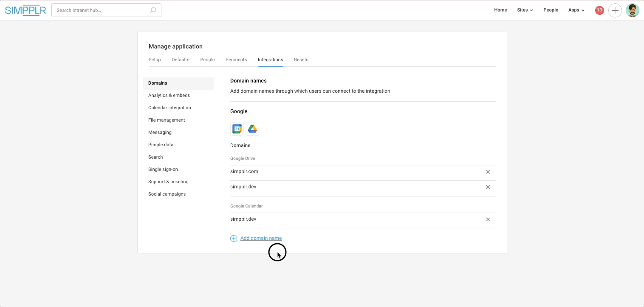Viewport: 644px width, 307px height.
Task: Select Single sign-on in sidebar
Action: tap(163, 169)
